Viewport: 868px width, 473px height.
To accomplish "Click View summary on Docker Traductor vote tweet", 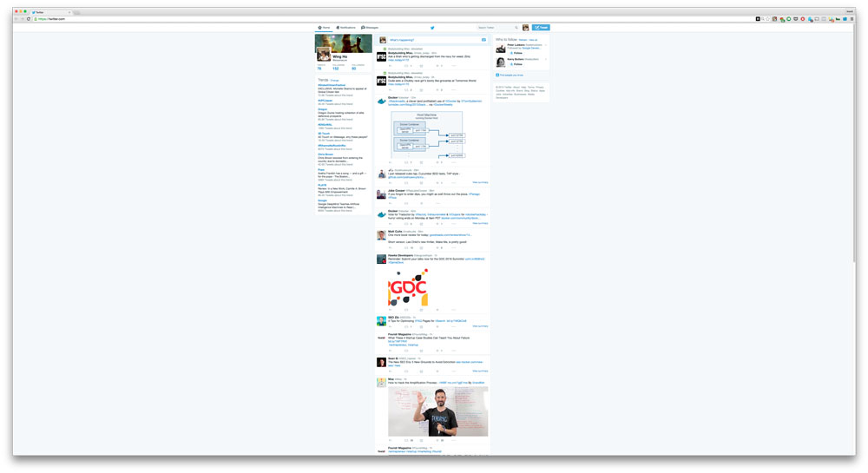I will (480, 223).
